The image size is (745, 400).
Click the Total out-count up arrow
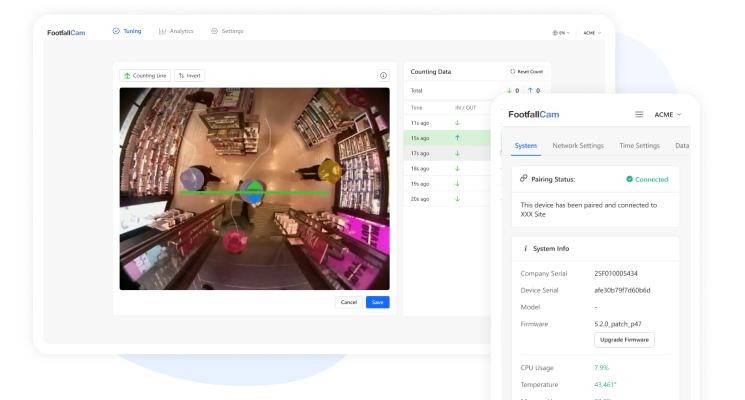(x=530, y=90)
